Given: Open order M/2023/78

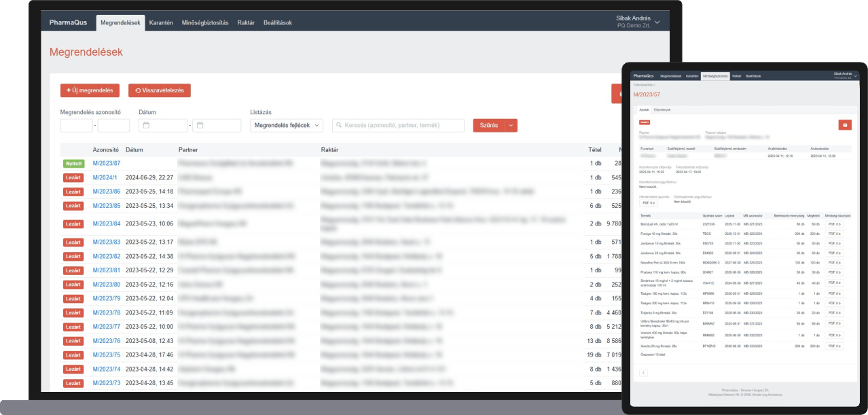Looking at the screenshot, I should point(107,312).
